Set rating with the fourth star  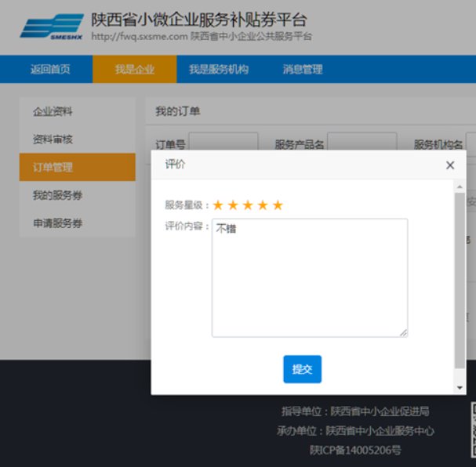(x=263, y=205)
